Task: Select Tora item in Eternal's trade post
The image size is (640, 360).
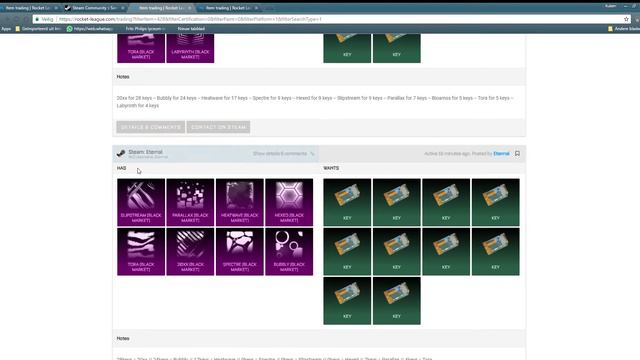Action: click(141, 251)
